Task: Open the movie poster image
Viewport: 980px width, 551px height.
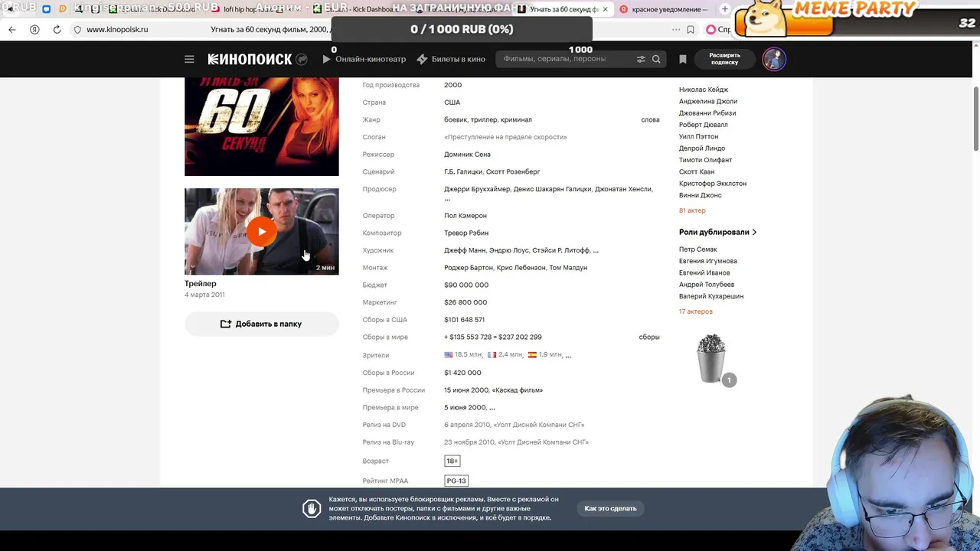Action: (261, 126)
